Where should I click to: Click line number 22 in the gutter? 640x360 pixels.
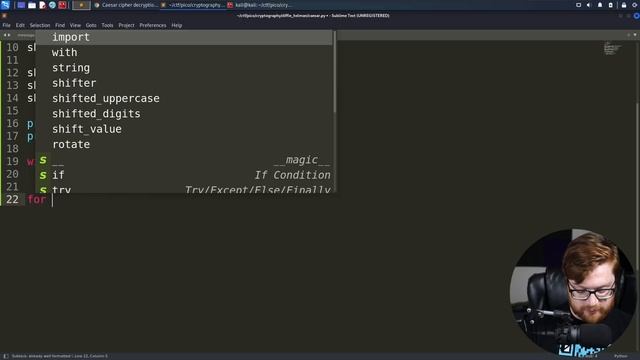click(x=12, y=200)
